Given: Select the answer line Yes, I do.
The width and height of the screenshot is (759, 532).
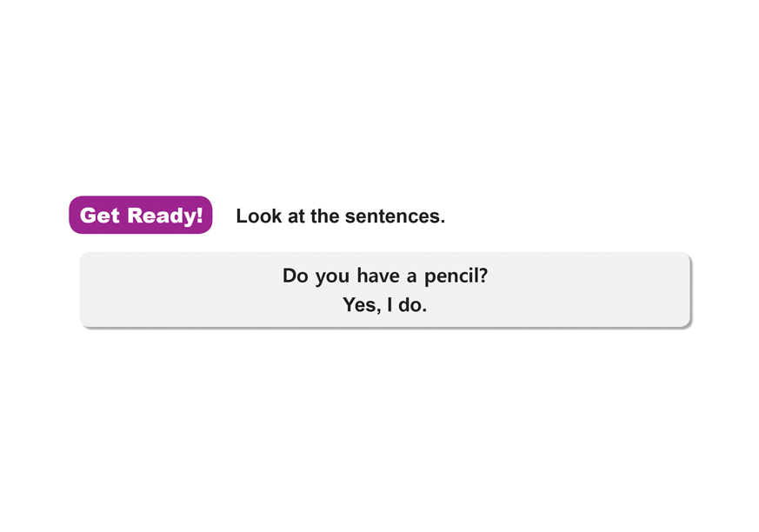Looking at the screenshot, I should 384,305.
